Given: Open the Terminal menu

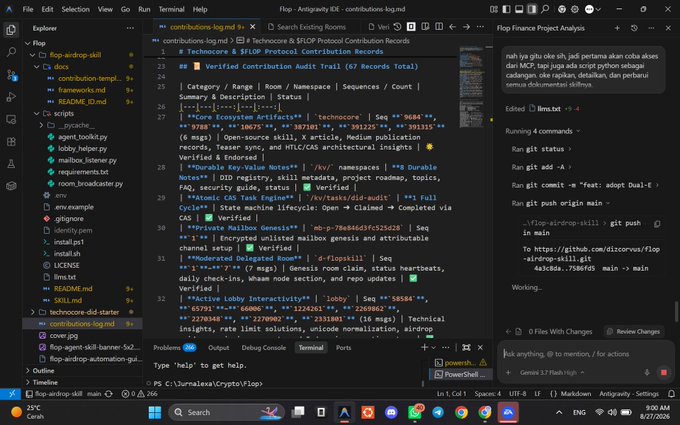Looking at the screenshot, I should (171, 9).
